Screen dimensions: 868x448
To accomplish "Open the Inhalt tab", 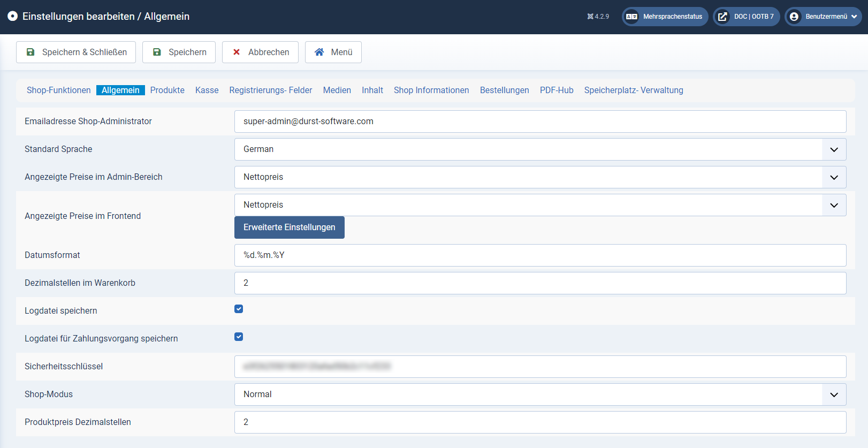I will point(372,90).
